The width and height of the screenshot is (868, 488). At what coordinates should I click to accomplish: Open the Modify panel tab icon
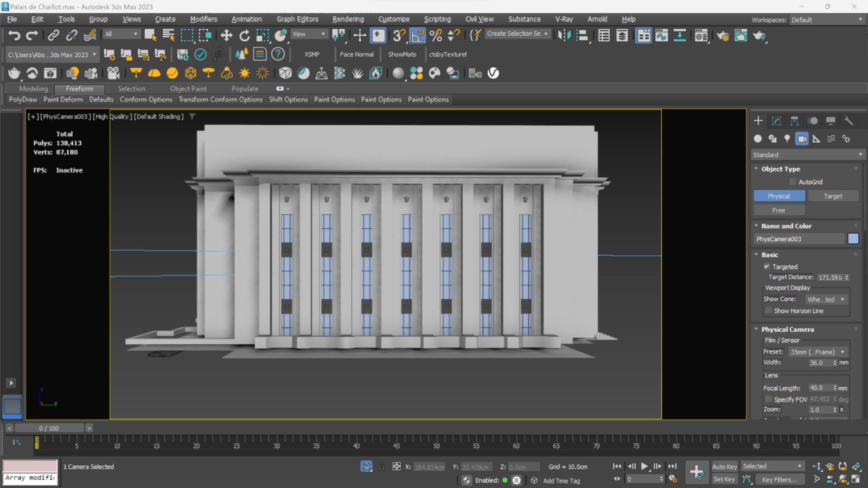click(x=776, y=121)
